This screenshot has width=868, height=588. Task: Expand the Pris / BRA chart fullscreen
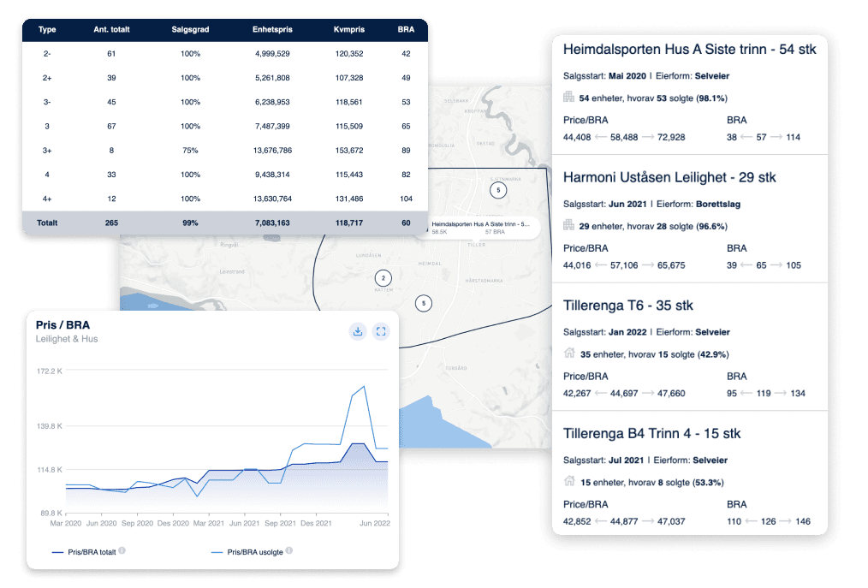[x=381, y=331]
